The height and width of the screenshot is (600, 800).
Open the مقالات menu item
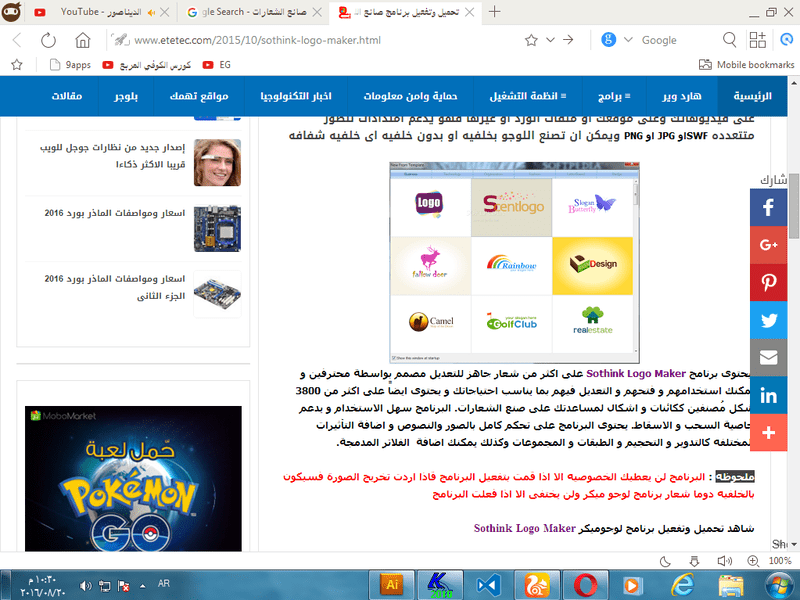[x=67, y=96]
